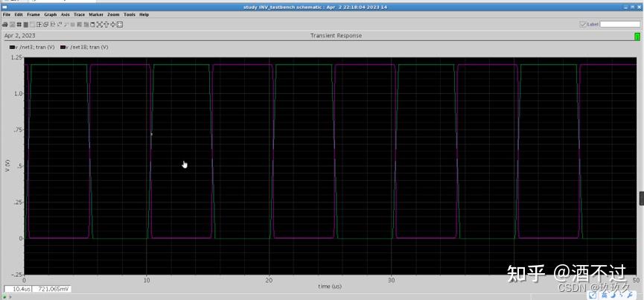Click the time (us) axis label
This screenshot has width=644, height=300.
[331, 287]
